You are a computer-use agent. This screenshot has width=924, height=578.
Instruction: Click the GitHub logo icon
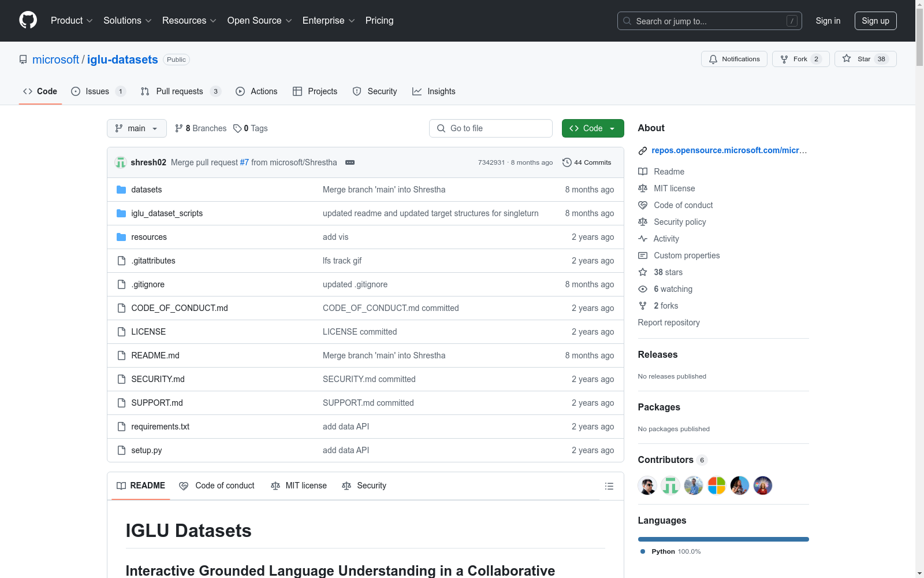28,20
